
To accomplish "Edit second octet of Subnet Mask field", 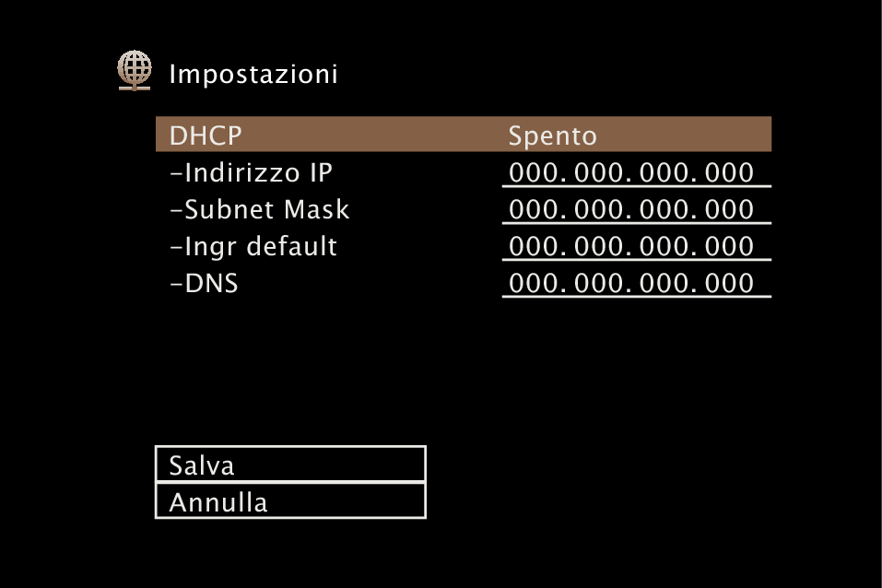I will [600, 209].
